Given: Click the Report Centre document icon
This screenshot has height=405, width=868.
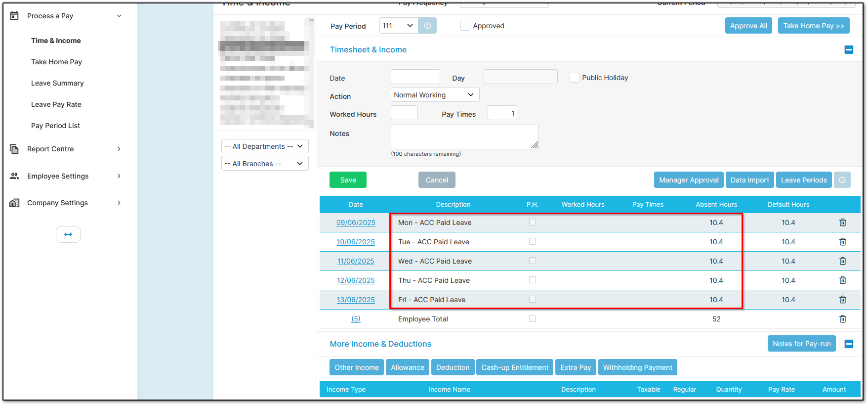Looking at the screenshot, I should click(x=14, y=149).
